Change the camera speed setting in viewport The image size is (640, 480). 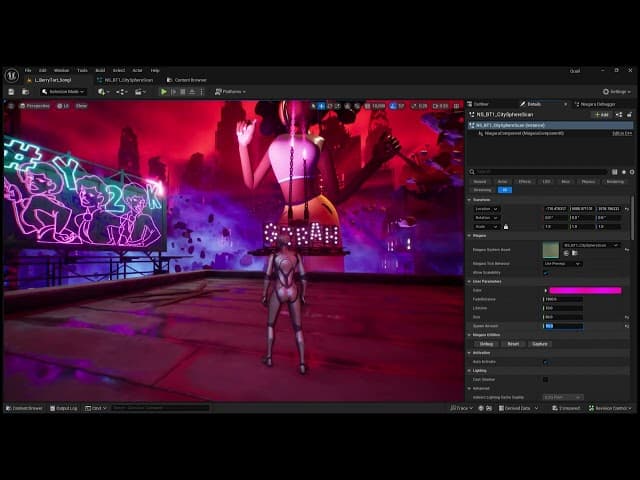point(440,106)
